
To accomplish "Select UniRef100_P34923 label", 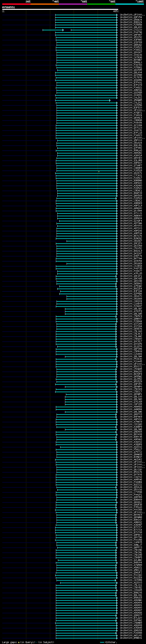I will 131,135.
